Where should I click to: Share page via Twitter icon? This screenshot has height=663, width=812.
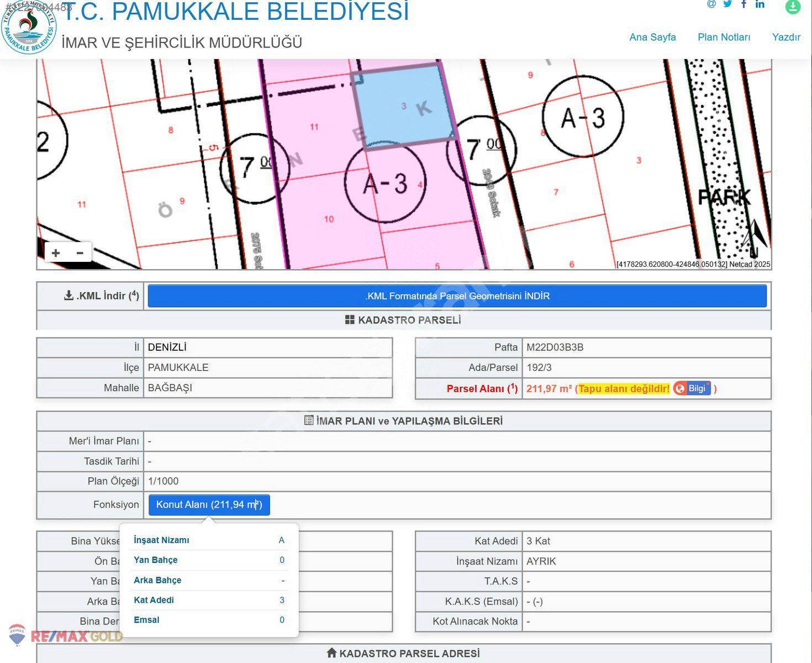727,4
